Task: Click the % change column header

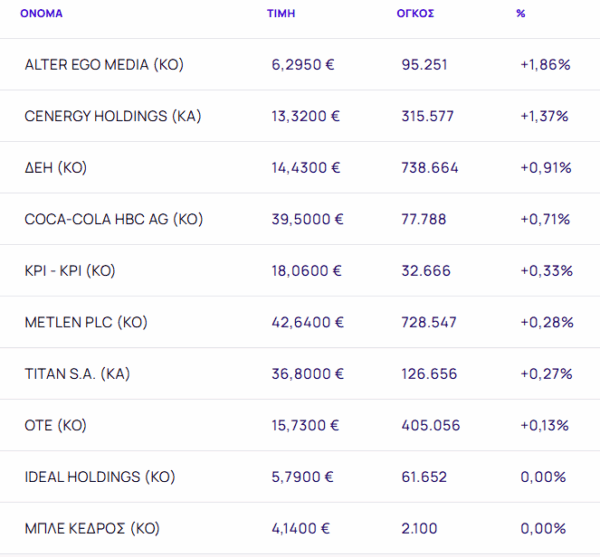Action: (521, 14)
